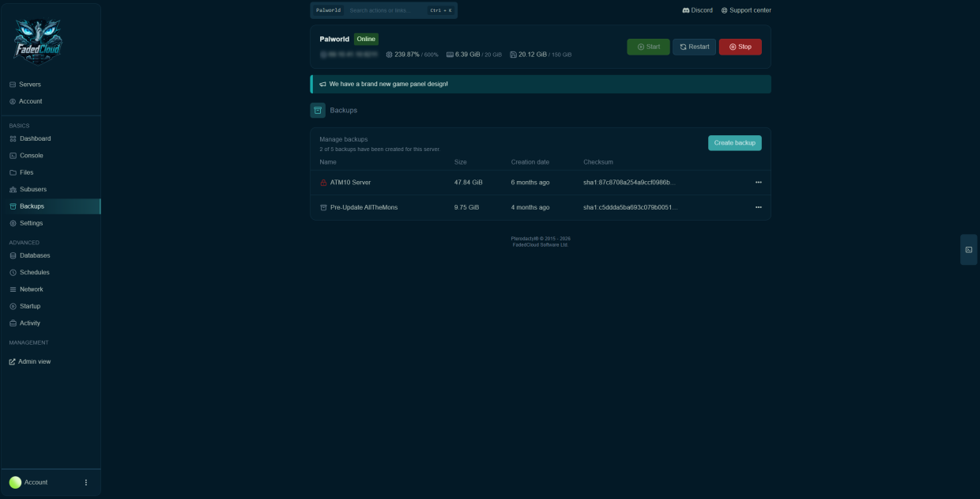Open the Dashboard page
Viewport: 980px width, 499px height.
(x=51, y=138)
